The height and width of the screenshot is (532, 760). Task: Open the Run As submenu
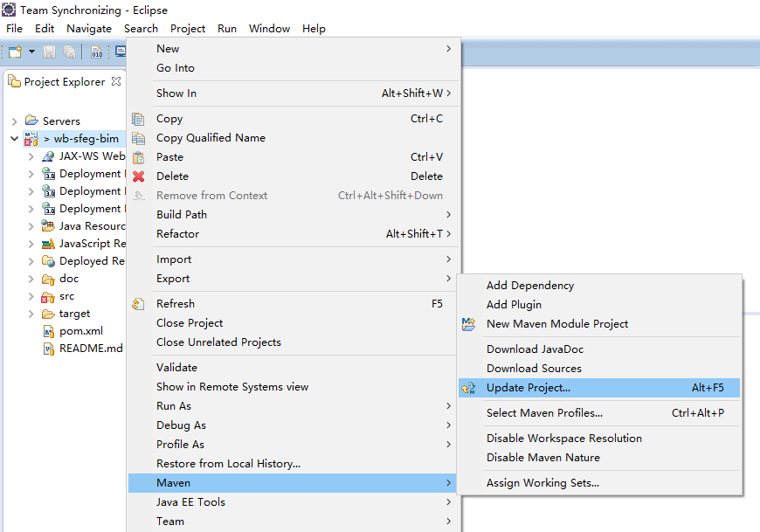293,406
